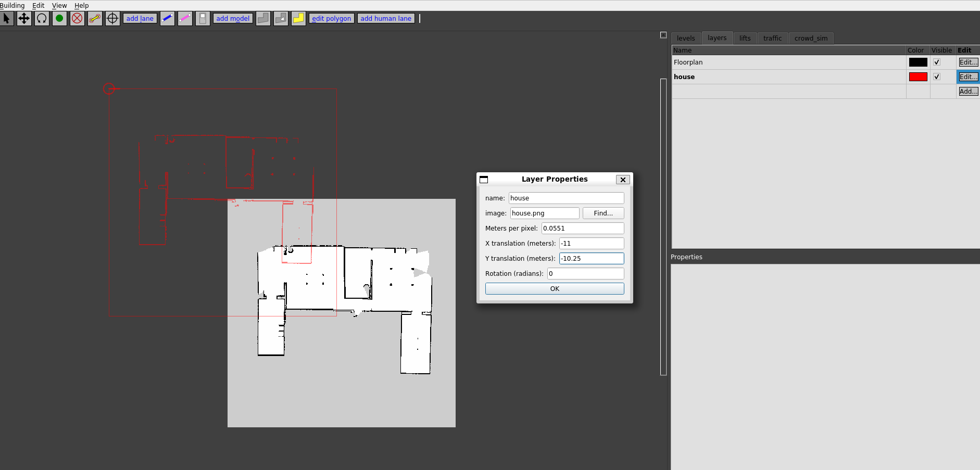The image size is (980, 470).
Task: Select the yellow polygon tool
Action: pyautogui.click(x=298, y=19)
